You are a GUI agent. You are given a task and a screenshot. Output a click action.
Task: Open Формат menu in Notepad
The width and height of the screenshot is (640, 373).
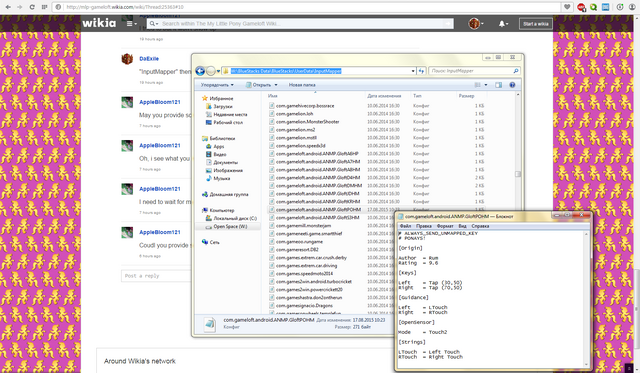[445, 226]
